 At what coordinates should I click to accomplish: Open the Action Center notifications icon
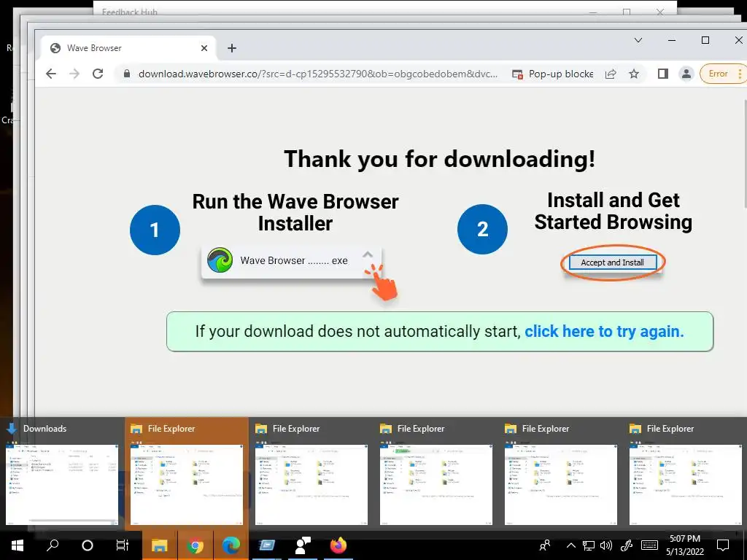pos(723,545)
